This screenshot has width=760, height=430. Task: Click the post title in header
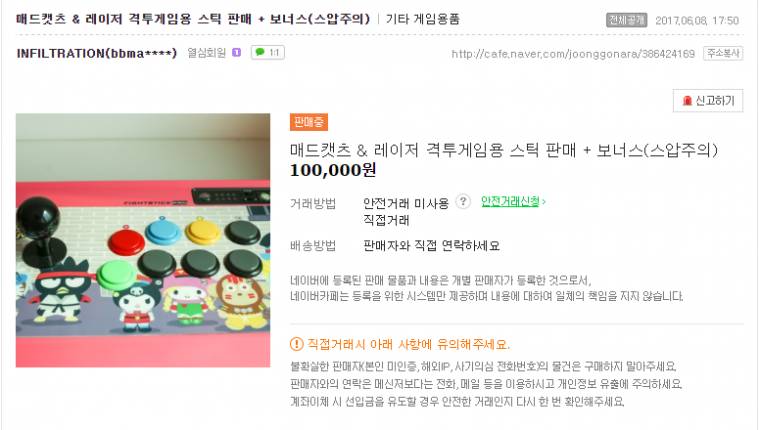coord(193,19)
